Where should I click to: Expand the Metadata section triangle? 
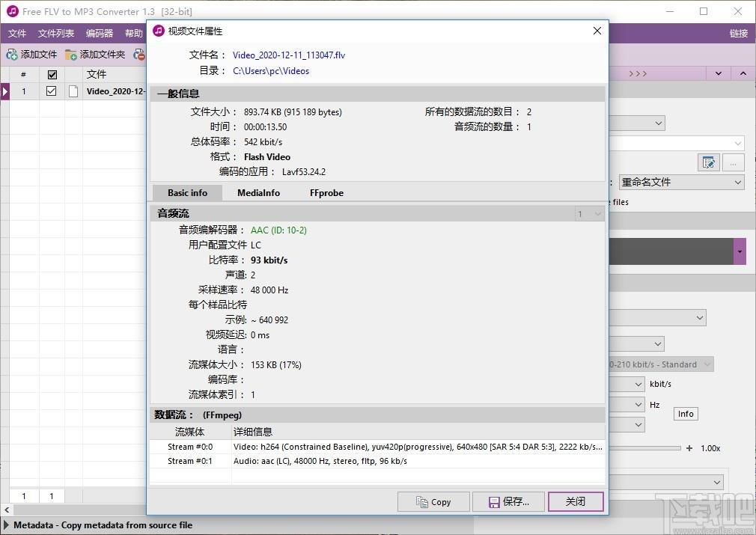(6, 525)
